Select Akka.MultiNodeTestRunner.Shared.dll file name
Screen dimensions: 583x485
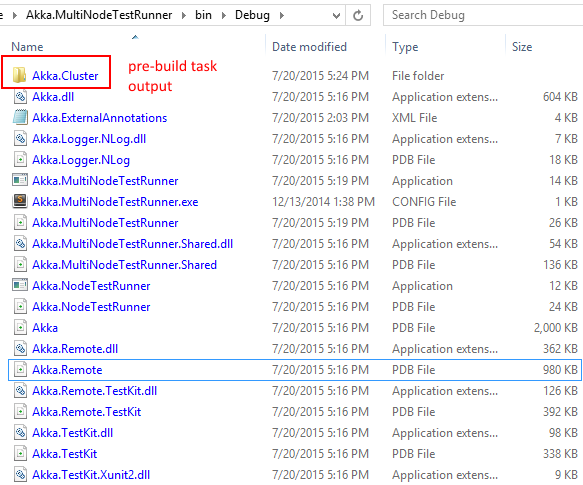(133, 244)
